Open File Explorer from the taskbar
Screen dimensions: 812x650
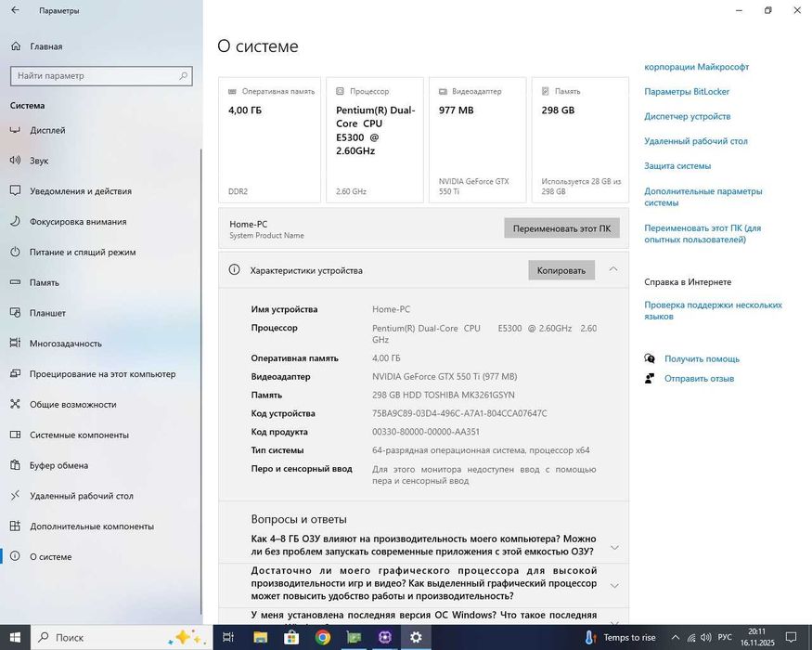(x=260, y=637)
